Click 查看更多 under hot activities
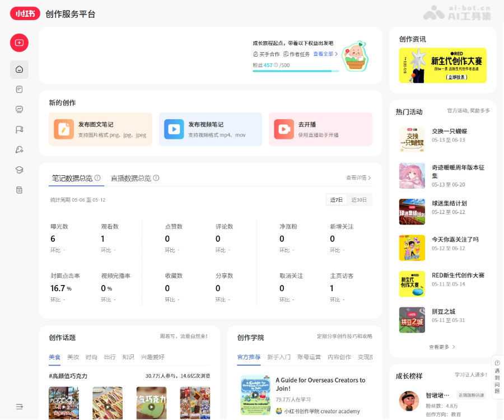 [442, 347]
